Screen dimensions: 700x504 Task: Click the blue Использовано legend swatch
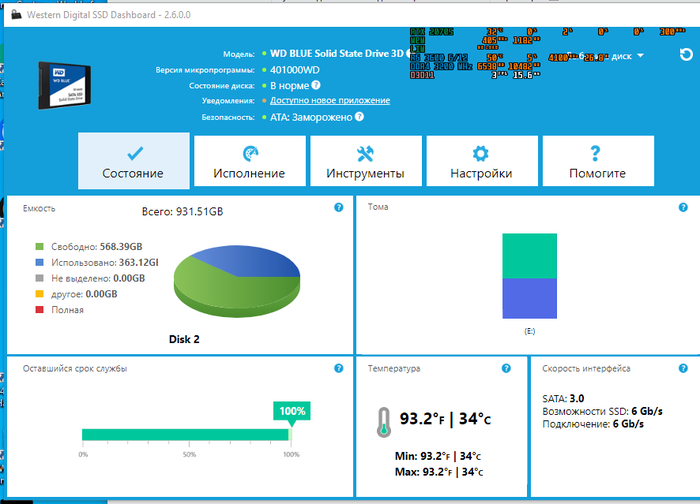39,262
